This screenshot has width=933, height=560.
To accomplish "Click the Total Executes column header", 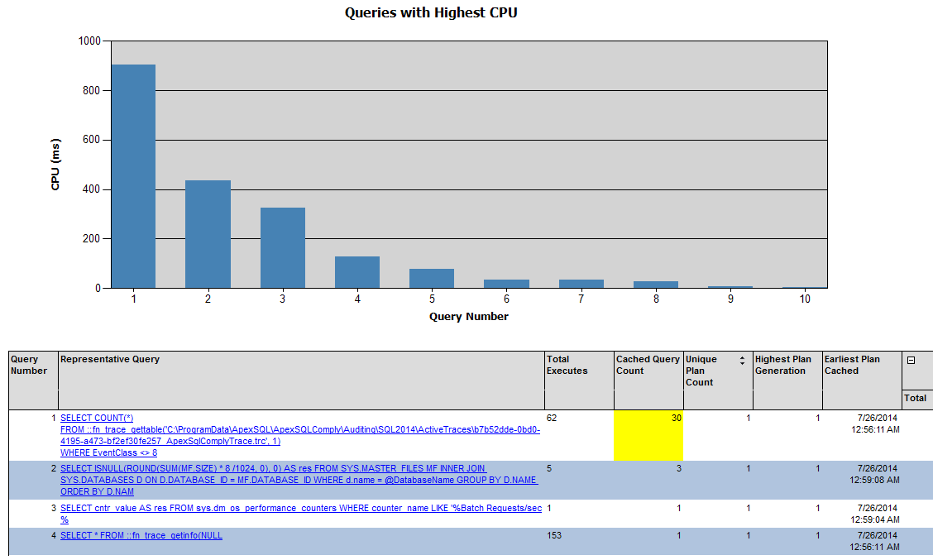I will pyautogui.click(x=567, y=365).
